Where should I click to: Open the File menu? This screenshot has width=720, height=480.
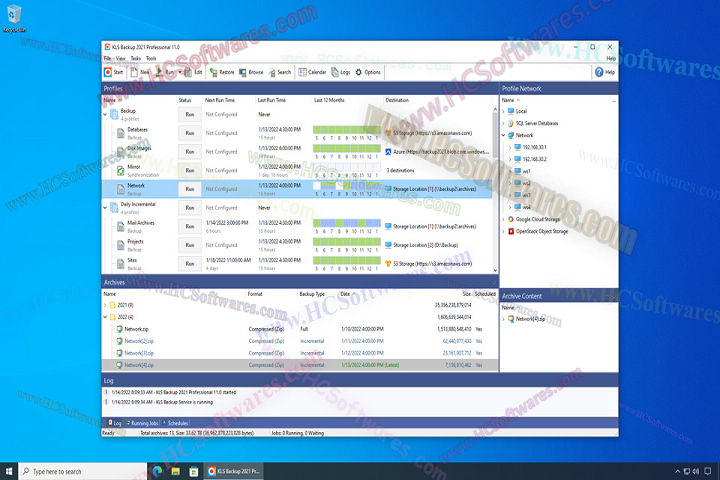107,58
